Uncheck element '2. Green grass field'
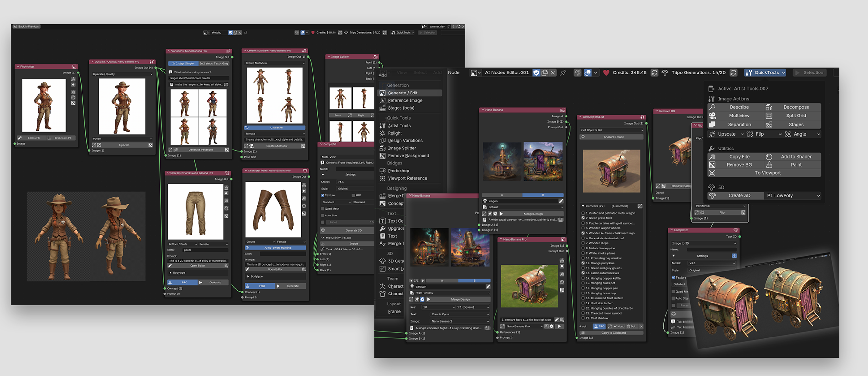The width and height of the screenshot is (868, 376). (x=583, y=218)
